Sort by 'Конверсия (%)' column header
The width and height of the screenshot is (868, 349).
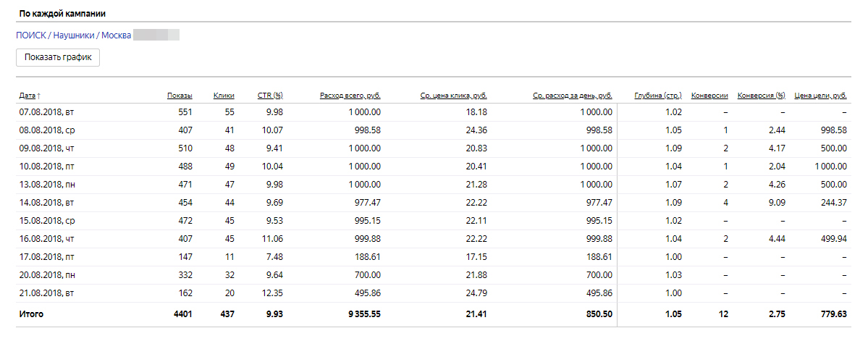761,96
